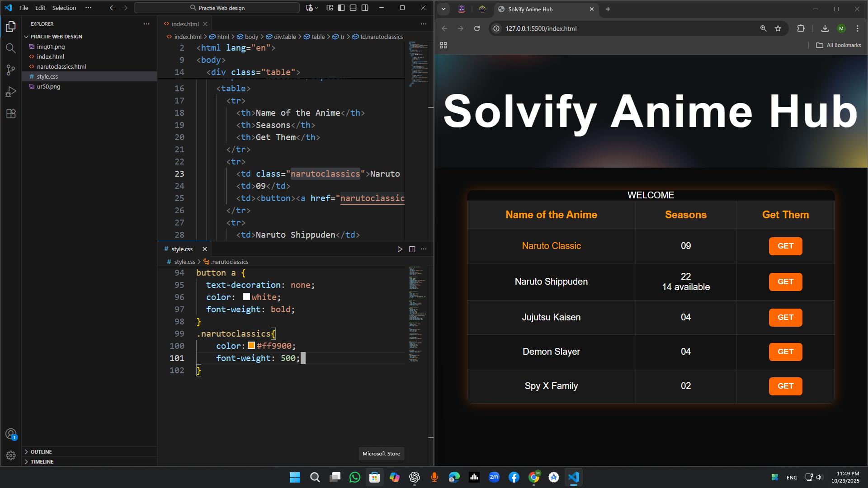Open the Edit menu in VS Code
The image size is (868, 488).
tap(40, 8)
